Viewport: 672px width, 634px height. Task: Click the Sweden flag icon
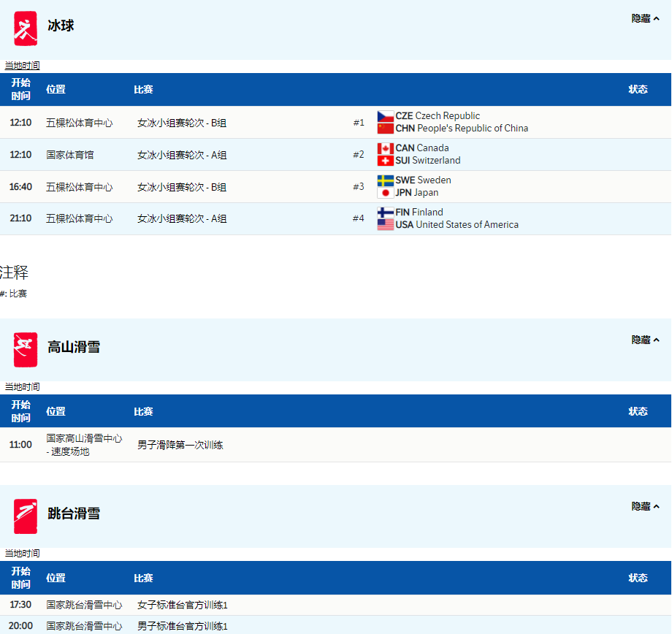[x=386, y=180]
